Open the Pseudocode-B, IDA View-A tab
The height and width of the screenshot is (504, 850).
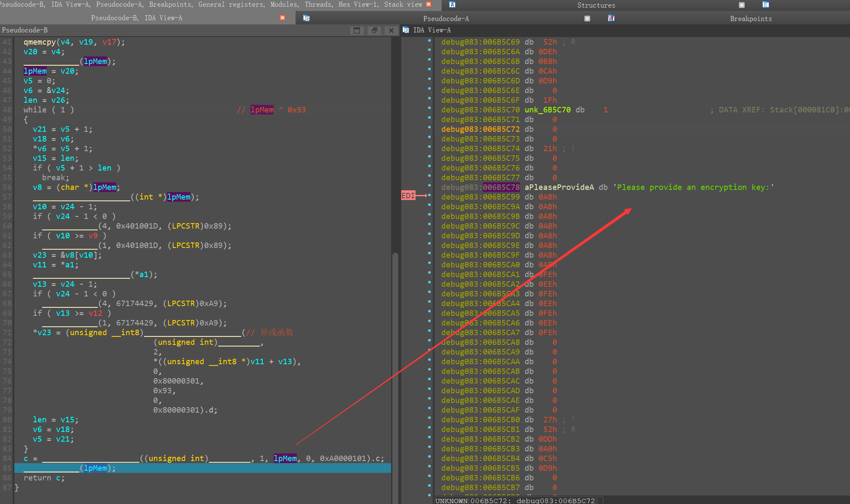pos(136,18)
